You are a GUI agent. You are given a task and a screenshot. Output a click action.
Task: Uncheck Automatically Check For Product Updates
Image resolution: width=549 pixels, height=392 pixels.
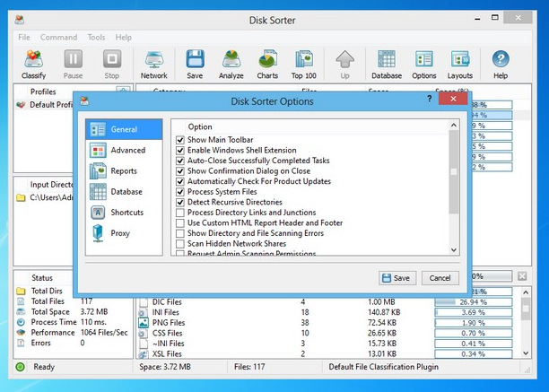pyautogui.click(x=180, y=182)
